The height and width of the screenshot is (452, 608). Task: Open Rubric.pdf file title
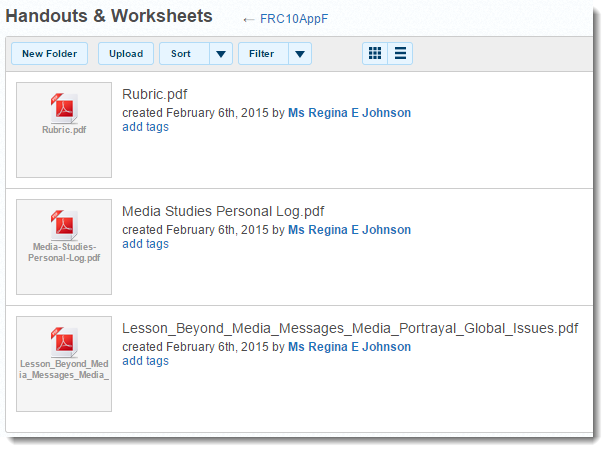coord(154,94)
